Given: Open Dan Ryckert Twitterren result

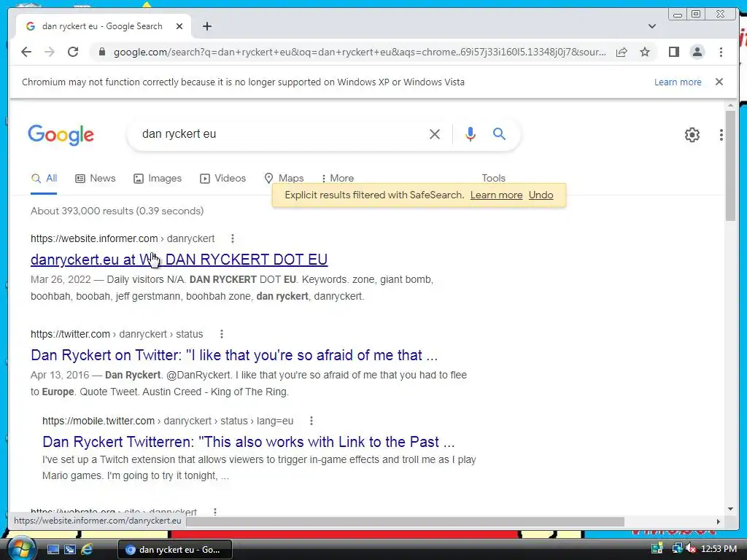Looking at the screenshot, I should pyautogui.click(x=248, y=442).
